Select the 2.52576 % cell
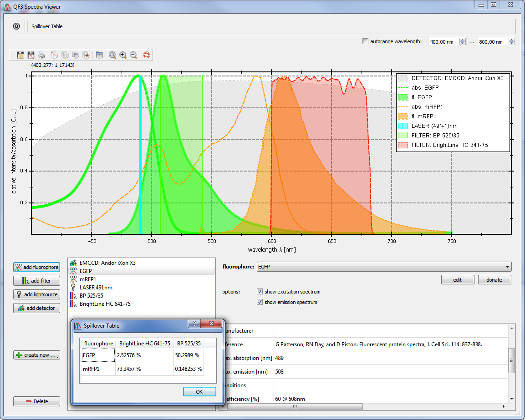The width and height of the screenshot is (525, 420). click(145, 355)
